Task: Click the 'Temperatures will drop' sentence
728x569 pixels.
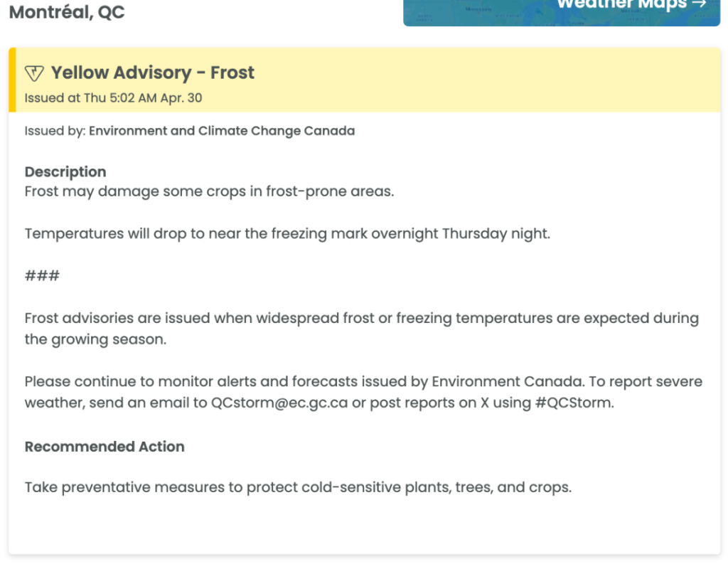Action: pyautogui.click(x=287, y=233)
